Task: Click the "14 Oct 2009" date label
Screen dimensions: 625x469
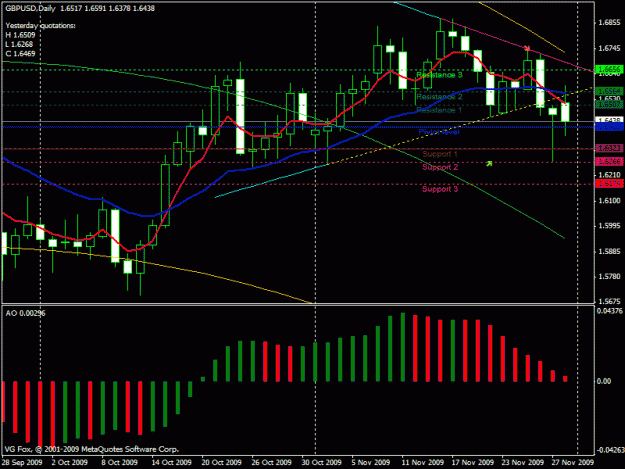Action: point(171,463)
